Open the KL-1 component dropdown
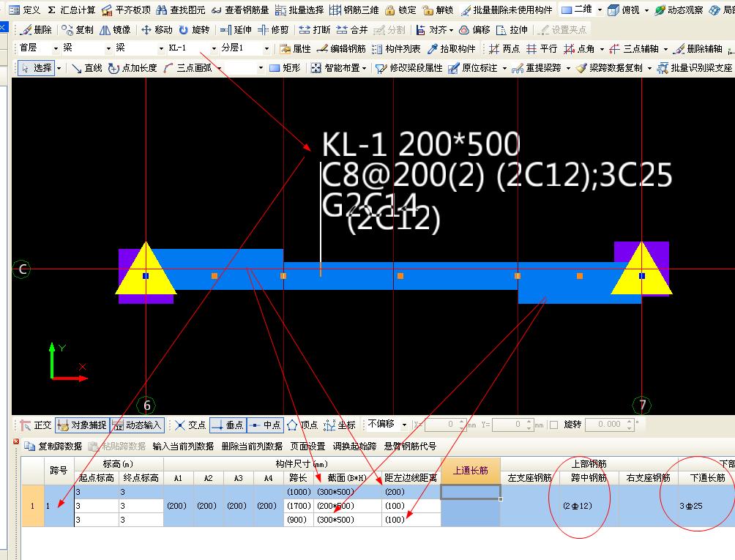Screen dimensions: 735x560 (x=214, y=48)
